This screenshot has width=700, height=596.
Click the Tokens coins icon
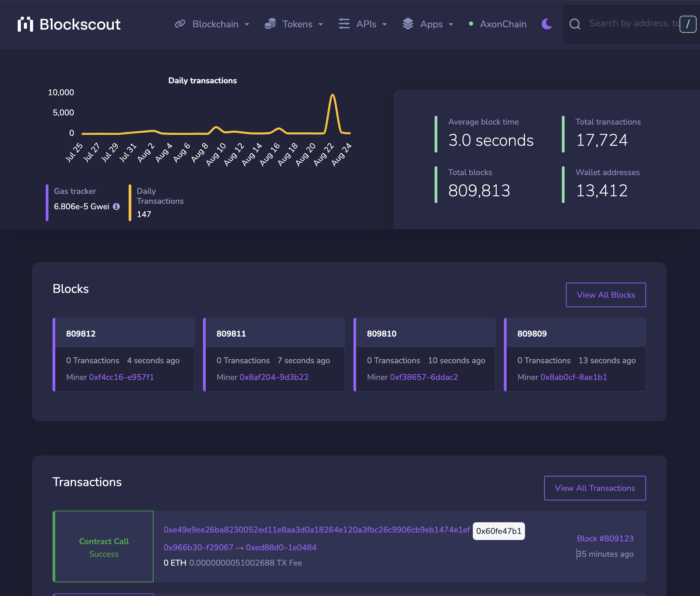270,24
